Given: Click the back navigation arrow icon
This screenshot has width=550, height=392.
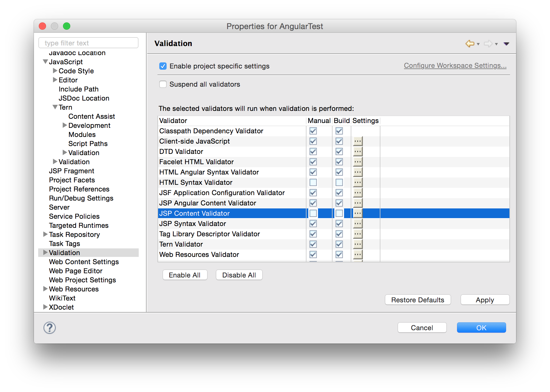Looking at the screenshot, I should 469,44.
